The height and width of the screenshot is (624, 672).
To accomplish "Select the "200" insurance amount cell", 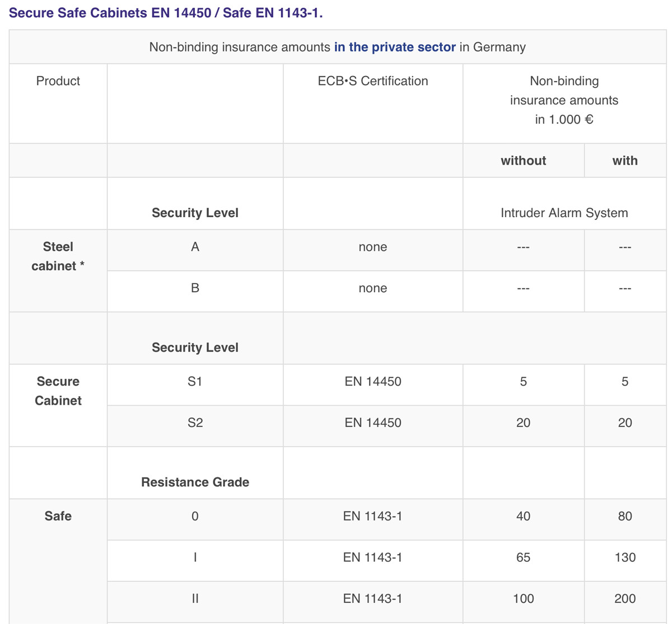I will (x=624, y=598).
